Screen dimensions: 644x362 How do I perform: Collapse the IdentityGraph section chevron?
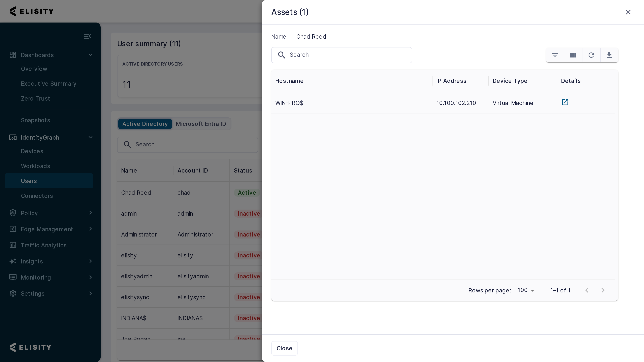[x=91, y=137]
